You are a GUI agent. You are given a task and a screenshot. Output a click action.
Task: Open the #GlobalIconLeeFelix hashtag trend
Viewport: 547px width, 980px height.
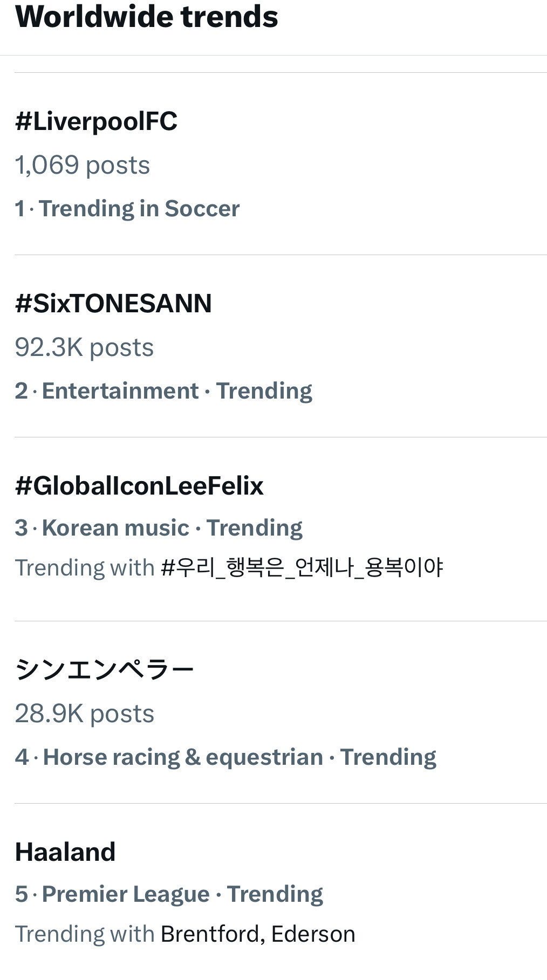(x=139, y=485)
